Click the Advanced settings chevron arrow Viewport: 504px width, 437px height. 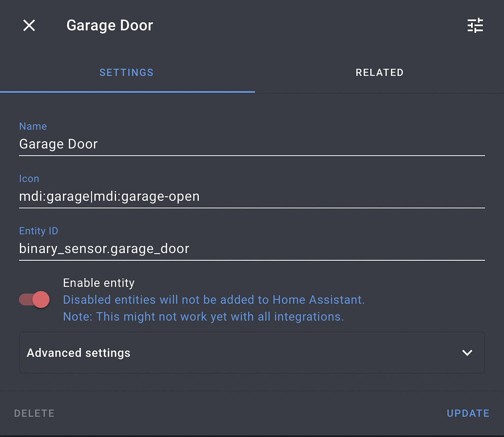tap(466, 353)
